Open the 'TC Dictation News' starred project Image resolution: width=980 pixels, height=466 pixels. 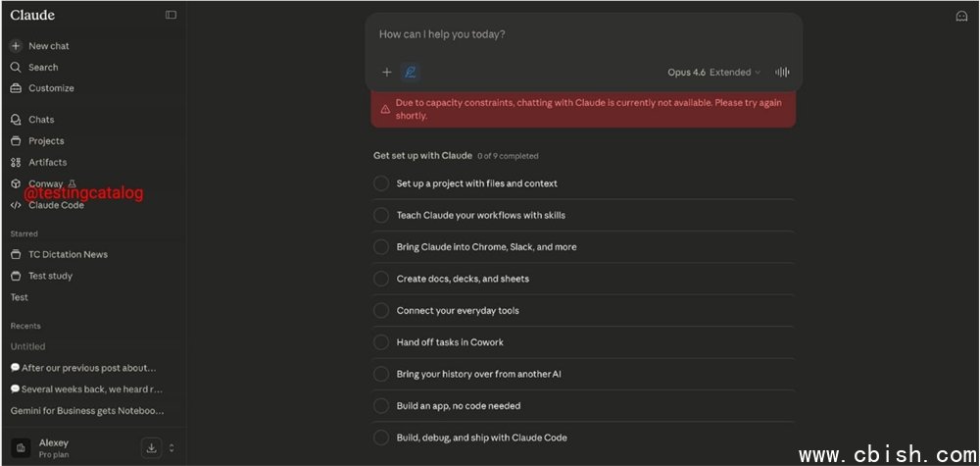click(68, 254)
